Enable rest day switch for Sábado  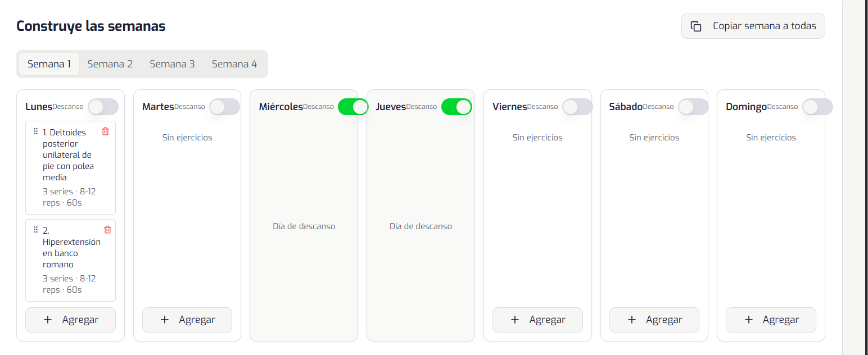coord(693,107)
